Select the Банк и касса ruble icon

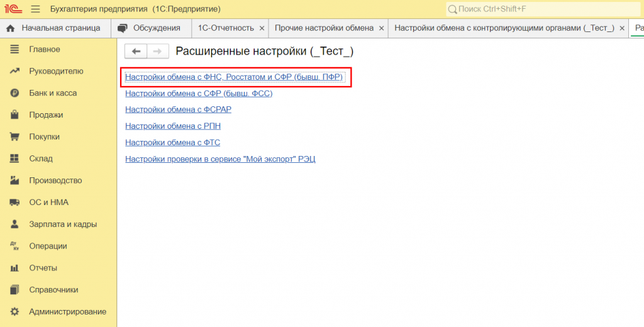click(14, 93)
